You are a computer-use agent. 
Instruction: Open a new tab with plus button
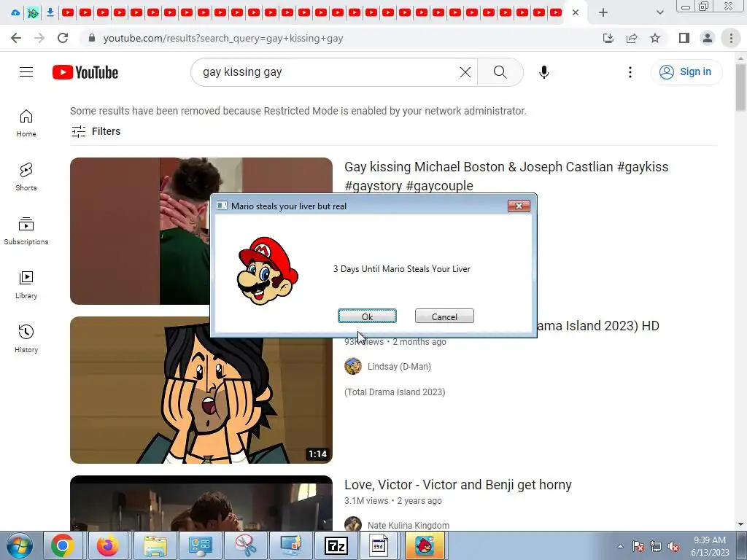pyautogui.click(x=603, y=12)
